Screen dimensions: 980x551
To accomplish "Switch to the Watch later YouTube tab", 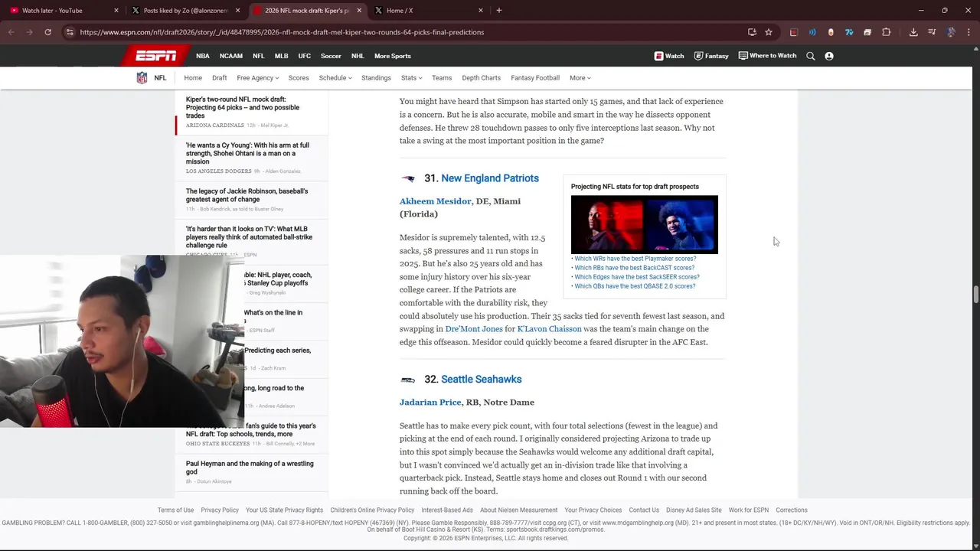I will [x=61, y=11].
